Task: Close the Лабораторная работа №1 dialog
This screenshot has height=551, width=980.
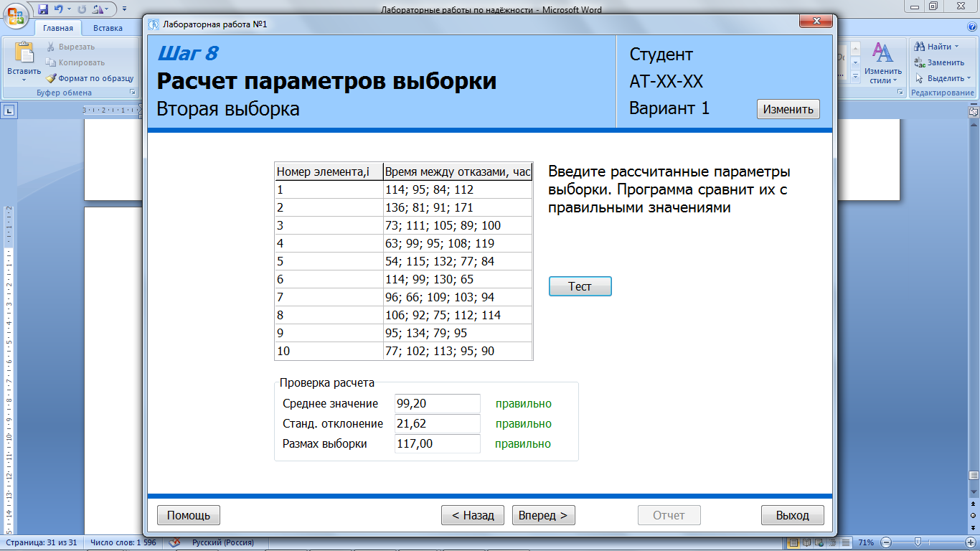Action: click(816, 22)
